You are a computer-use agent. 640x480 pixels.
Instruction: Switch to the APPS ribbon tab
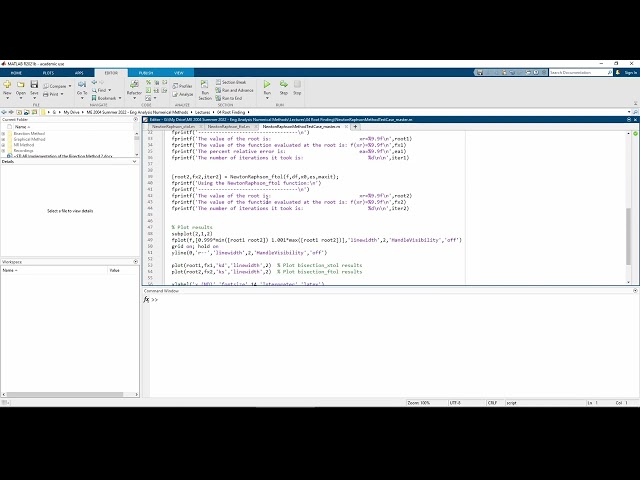79,73
